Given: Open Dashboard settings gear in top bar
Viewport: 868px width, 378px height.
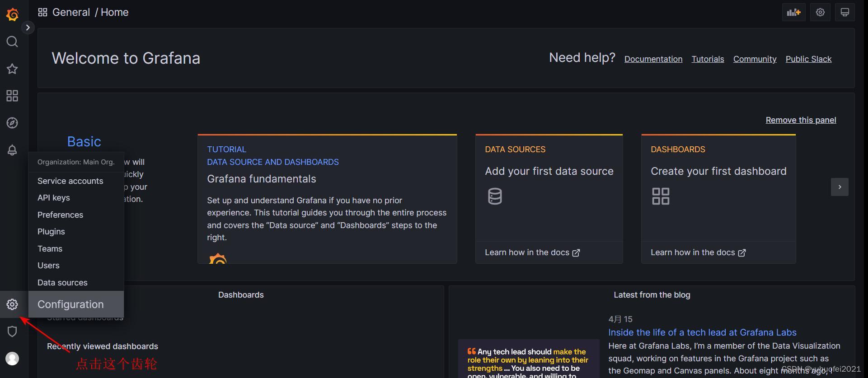Looking at the screenshot, I should (820, 12).
